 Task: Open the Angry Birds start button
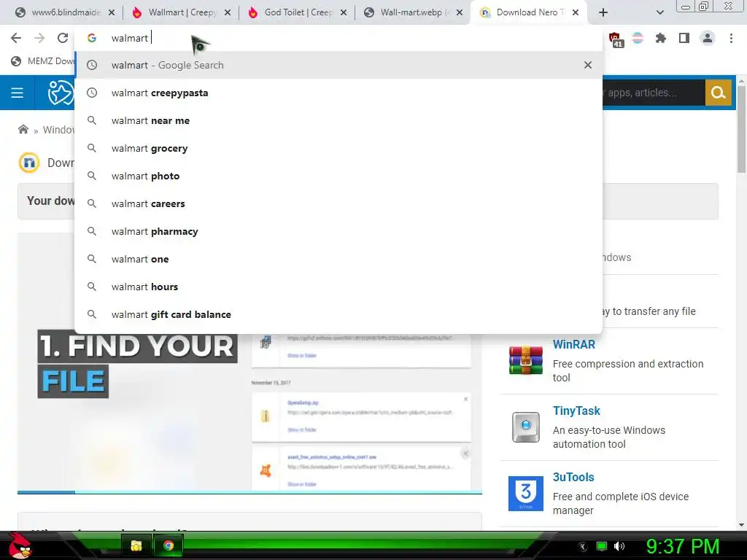point(20,545)
